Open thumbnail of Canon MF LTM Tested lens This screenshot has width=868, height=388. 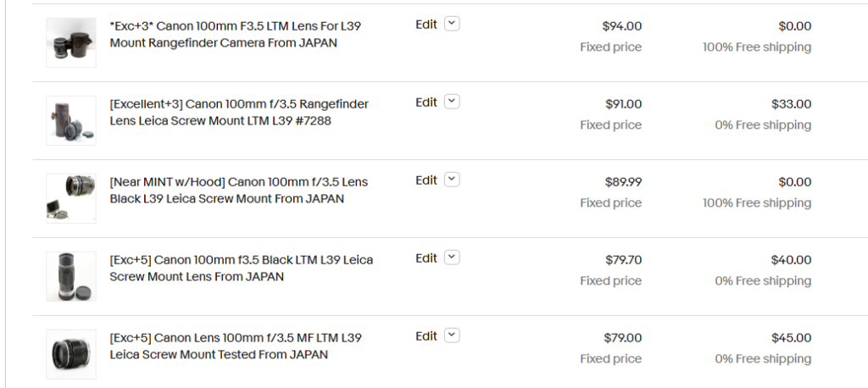71,355
